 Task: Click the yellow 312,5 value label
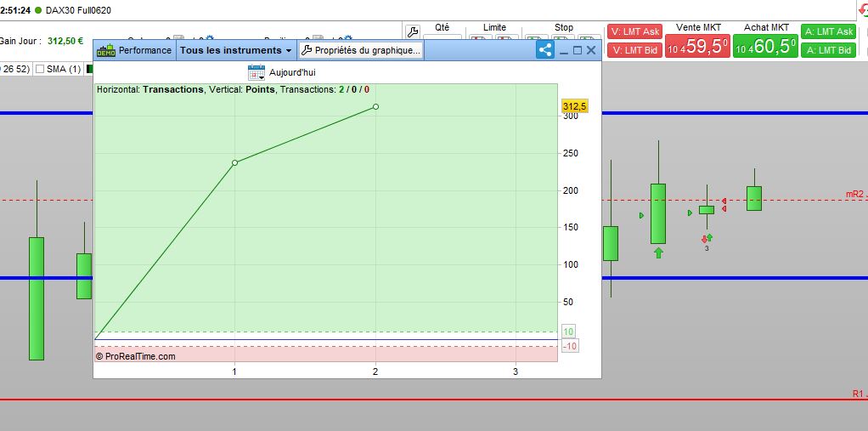point(575,105)
